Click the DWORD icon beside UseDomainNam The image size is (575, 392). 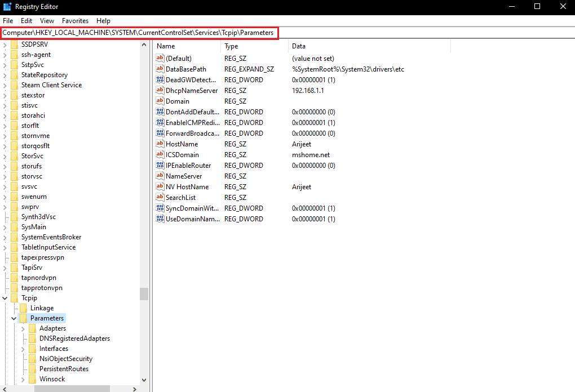pyautogui.click(x=160, y=219)
